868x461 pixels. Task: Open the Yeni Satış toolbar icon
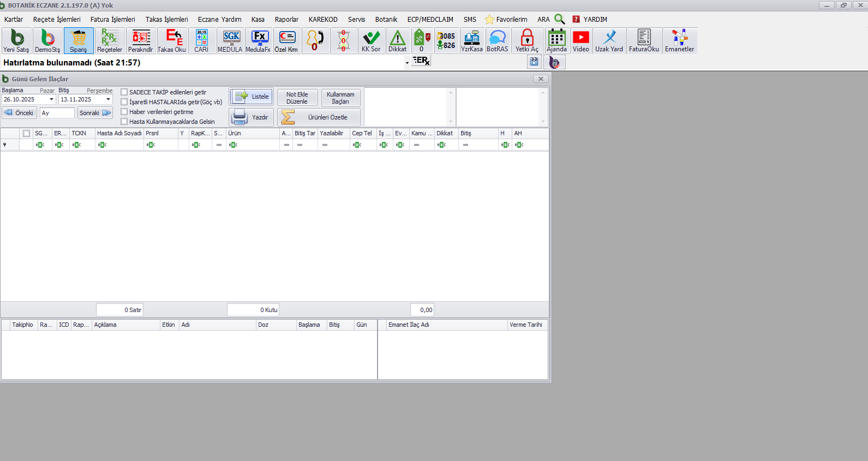click(16, 41)
